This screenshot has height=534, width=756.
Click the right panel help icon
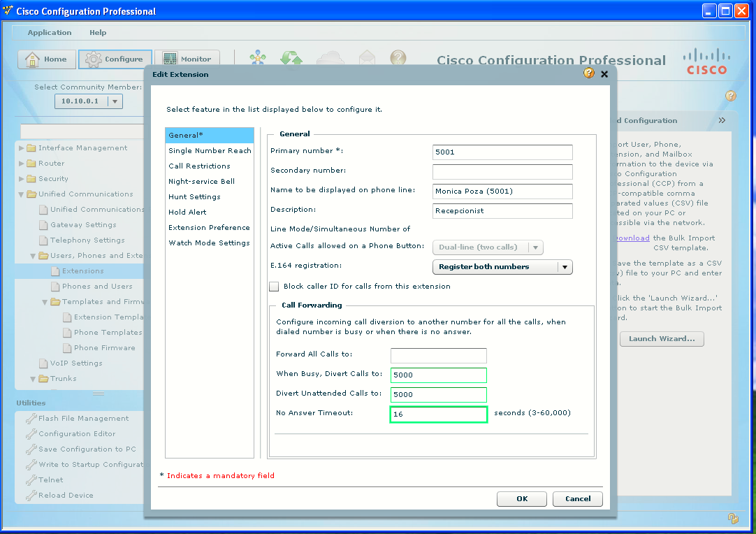coord(730,96)
